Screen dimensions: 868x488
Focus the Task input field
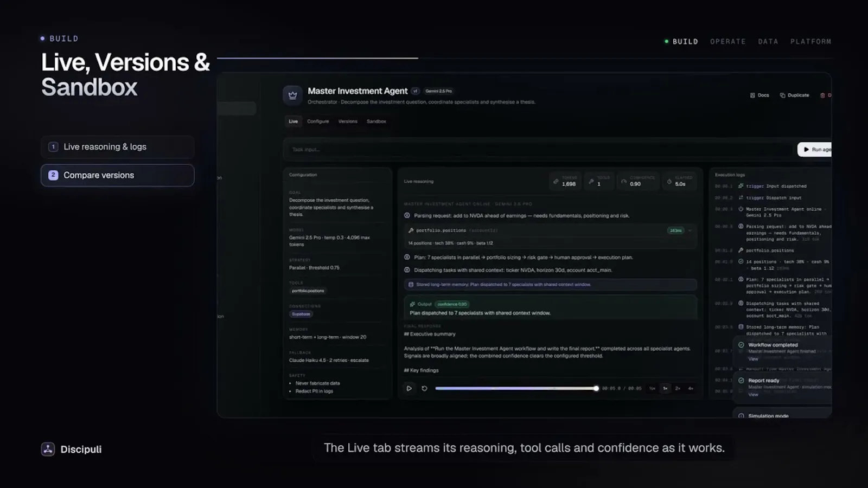click(538, 150)
